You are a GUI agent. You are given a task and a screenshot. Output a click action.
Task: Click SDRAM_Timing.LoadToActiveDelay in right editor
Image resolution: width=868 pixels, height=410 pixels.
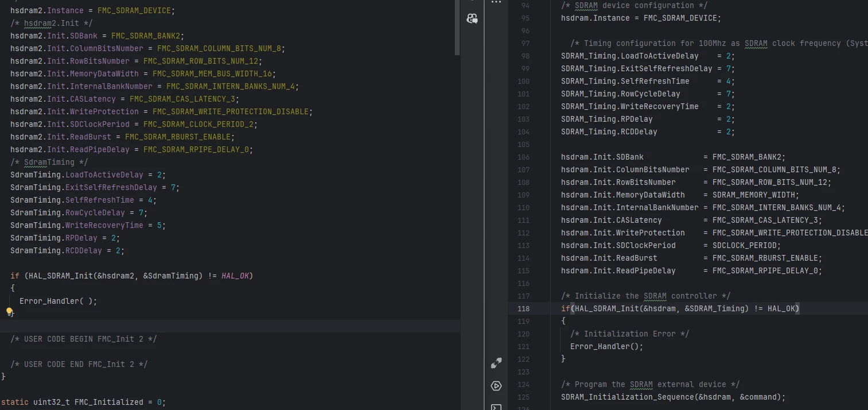click(630, 56)
